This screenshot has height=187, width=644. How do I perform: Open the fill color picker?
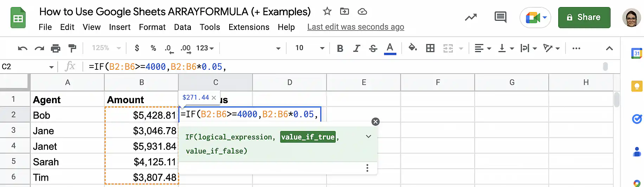click(413, 48)
